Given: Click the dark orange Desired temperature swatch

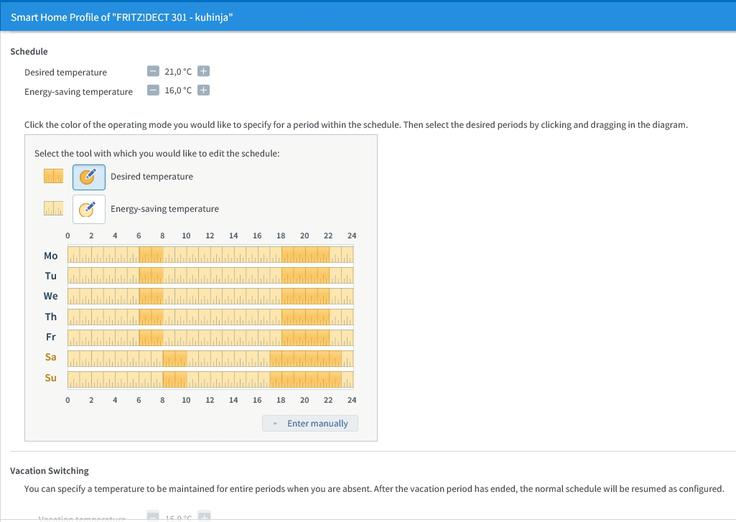Looking at the screenshot, I should pyautogui.click(x=53, y=176).
